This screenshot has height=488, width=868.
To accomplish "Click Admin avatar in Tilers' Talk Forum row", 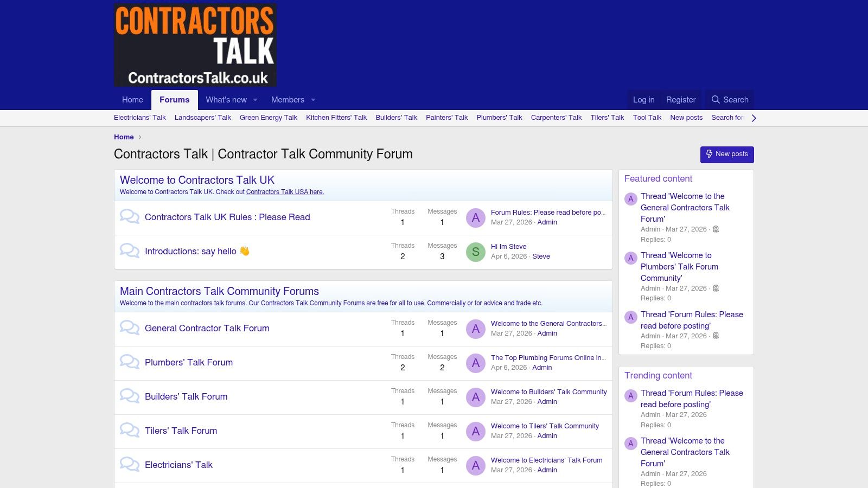I will pos(476,431).
